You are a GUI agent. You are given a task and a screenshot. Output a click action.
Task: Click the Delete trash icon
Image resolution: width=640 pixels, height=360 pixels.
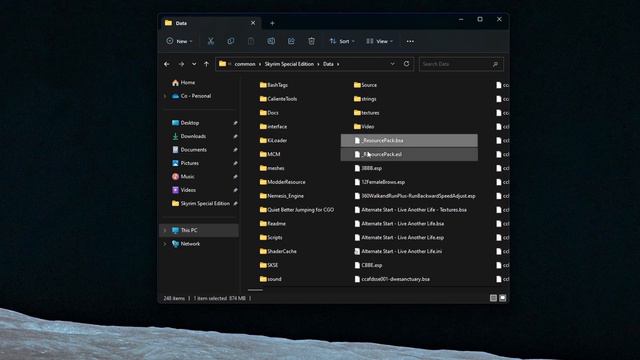pos(311,41)
